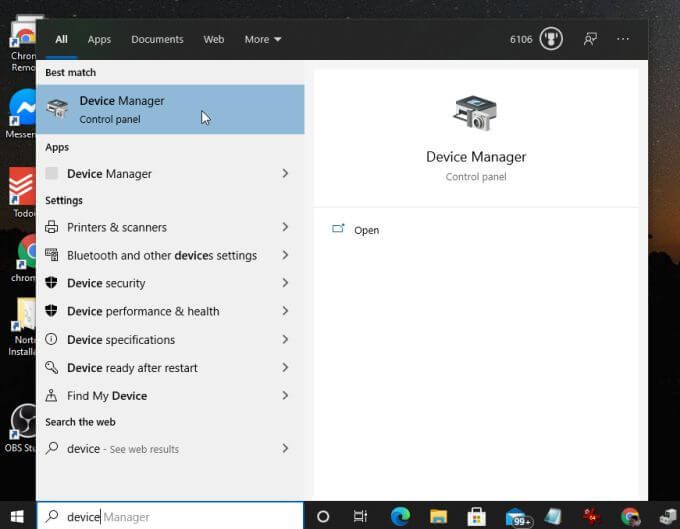Open Bluetooth and other devices settings
The image size is (680, 529).
[x=161, y=255]
